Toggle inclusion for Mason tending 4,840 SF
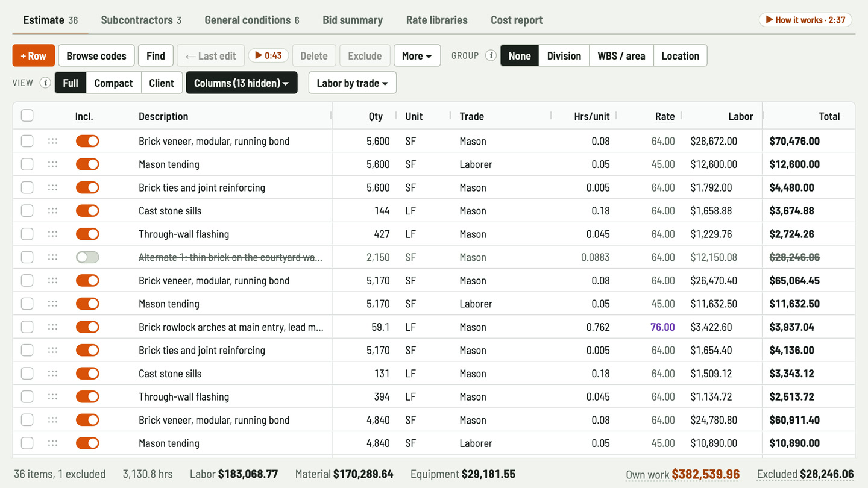 point(87,443)
